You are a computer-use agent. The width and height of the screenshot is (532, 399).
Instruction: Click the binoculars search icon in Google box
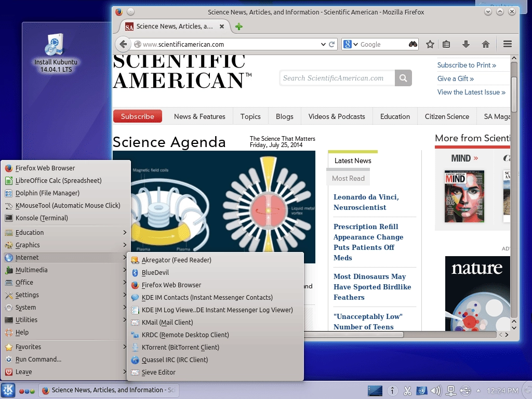[x=413, y=44]
